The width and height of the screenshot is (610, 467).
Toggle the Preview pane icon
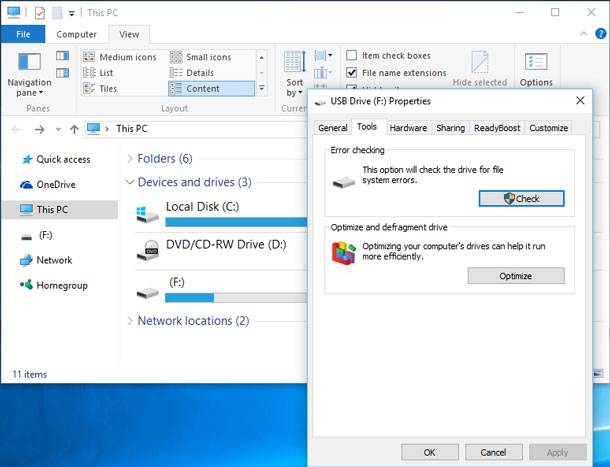(x=62, y=56)
